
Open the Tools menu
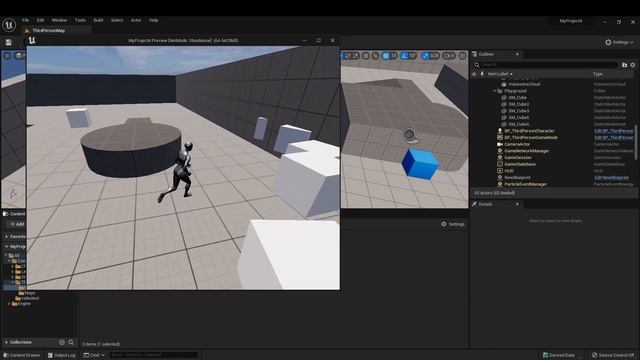coord(80,20)
